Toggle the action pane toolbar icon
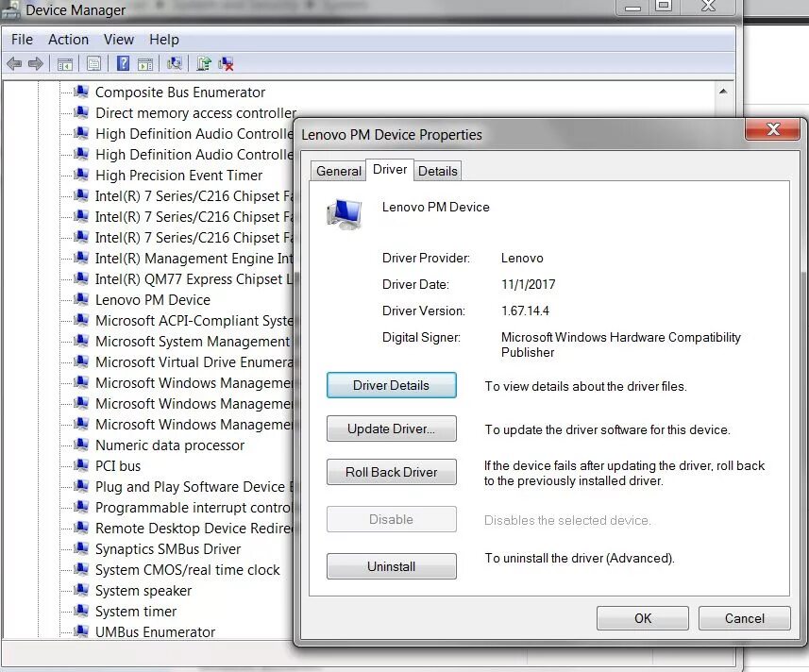 click(145, 64)
